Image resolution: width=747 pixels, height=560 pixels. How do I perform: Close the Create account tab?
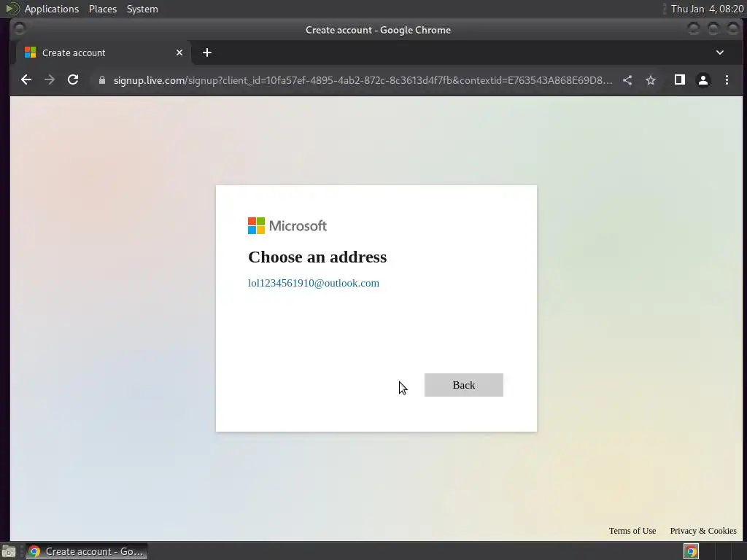click(x=179, y=52)
